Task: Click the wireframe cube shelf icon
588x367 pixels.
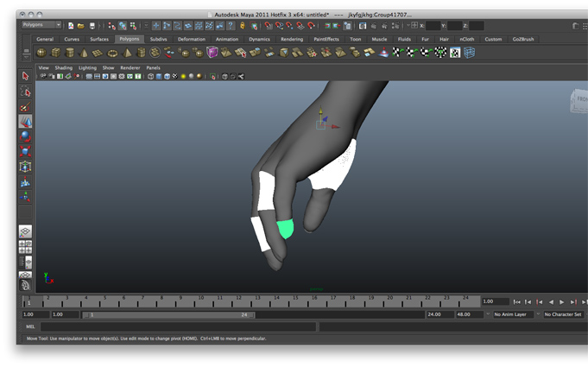Action: [x=470, y=53]
